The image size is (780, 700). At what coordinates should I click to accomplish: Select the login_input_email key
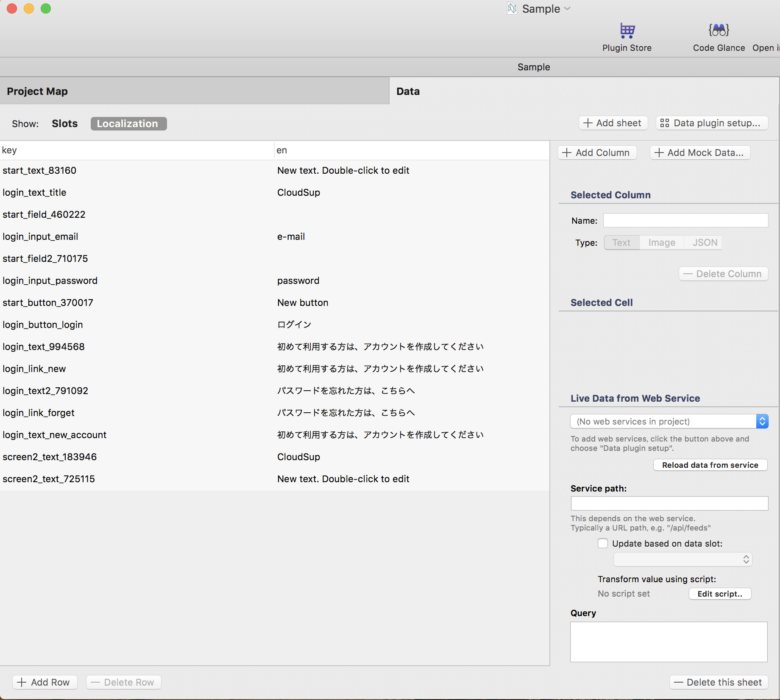point(40,236)
